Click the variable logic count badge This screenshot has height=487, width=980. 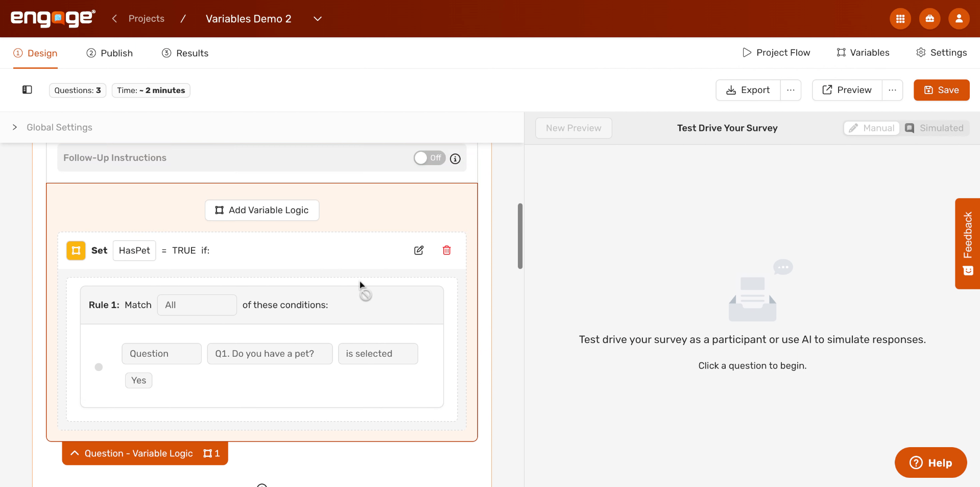(x=211, y=453)
